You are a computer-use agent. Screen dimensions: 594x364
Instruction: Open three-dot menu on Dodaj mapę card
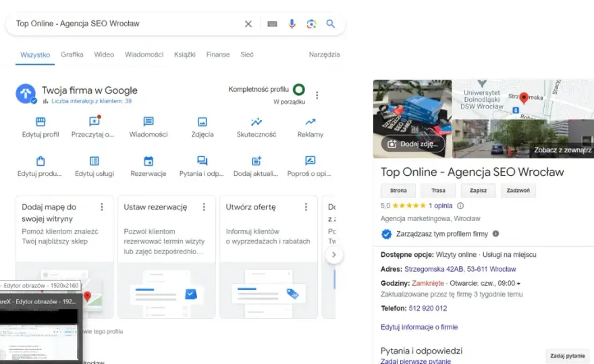point(102,207)
